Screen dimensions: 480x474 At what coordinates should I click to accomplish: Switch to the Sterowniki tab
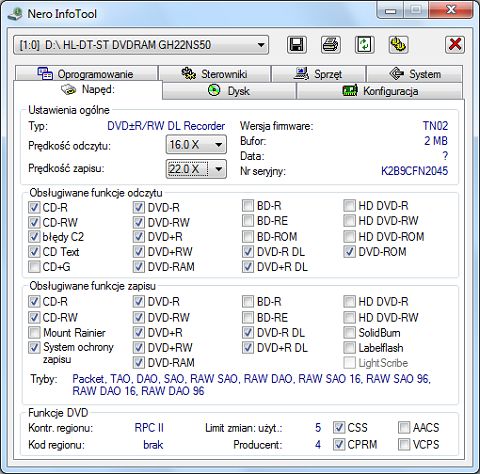[214, 74]
